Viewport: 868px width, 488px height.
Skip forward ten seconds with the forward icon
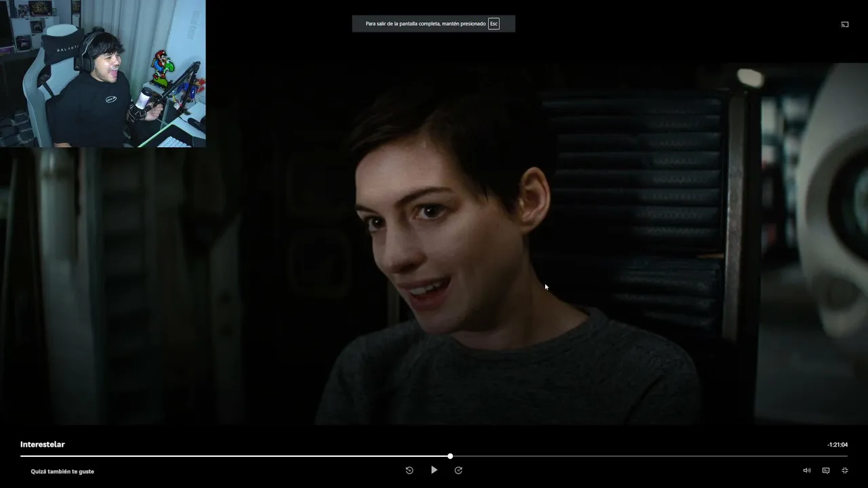tap(458, 470)
